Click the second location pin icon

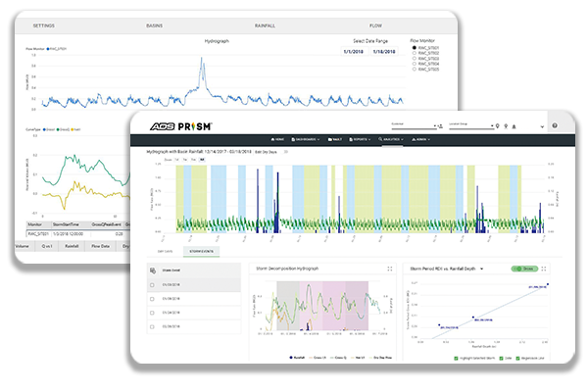[x=506, y=126]
